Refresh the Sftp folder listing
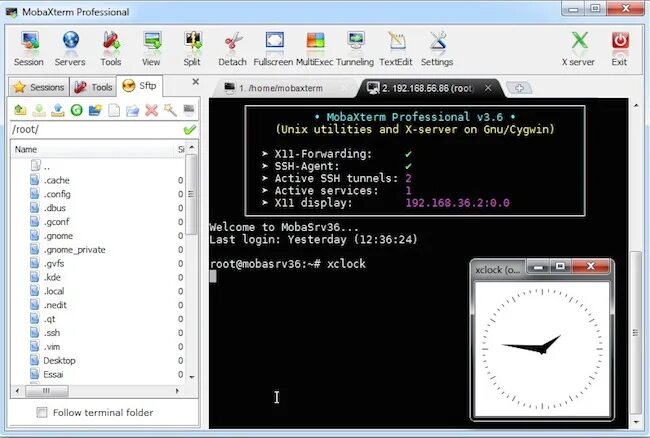 77,110
